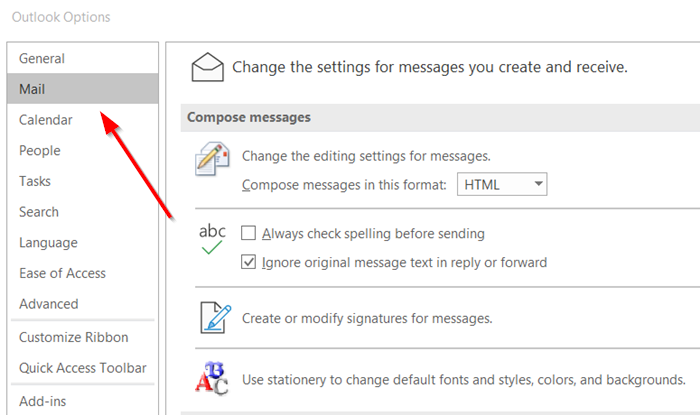This screenshot has height=415, width=700.
Task: Select the Mail category
Action: tap(32, 89)
